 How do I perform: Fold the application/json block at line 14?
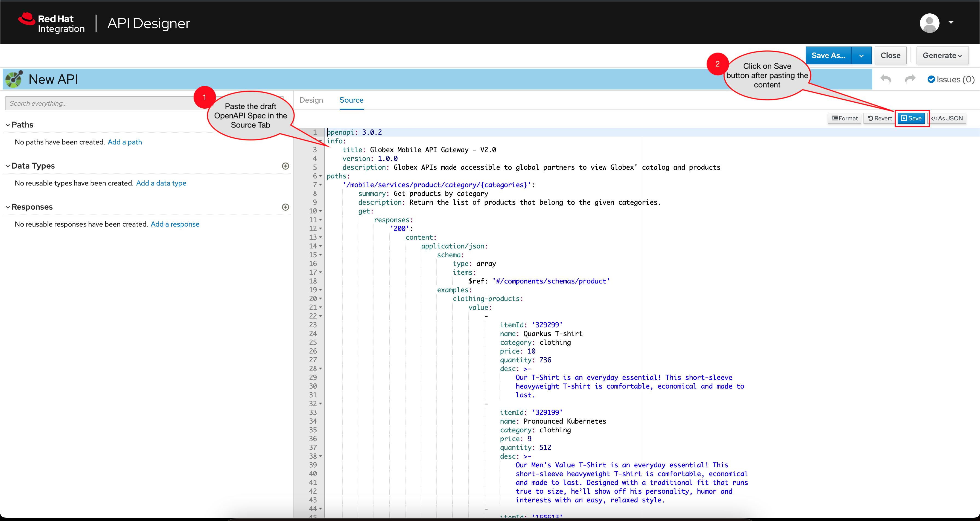(x=320, y=246)
